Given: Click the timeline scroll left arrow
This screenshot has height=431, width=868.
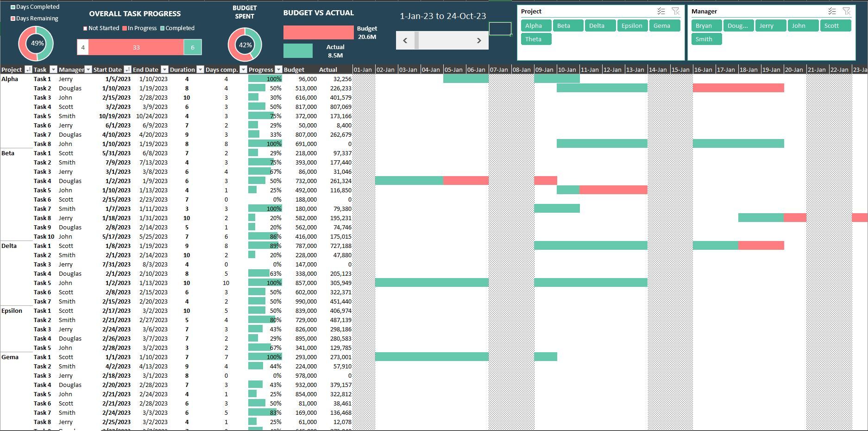Looking at the screenshot, I should point(405,40).
